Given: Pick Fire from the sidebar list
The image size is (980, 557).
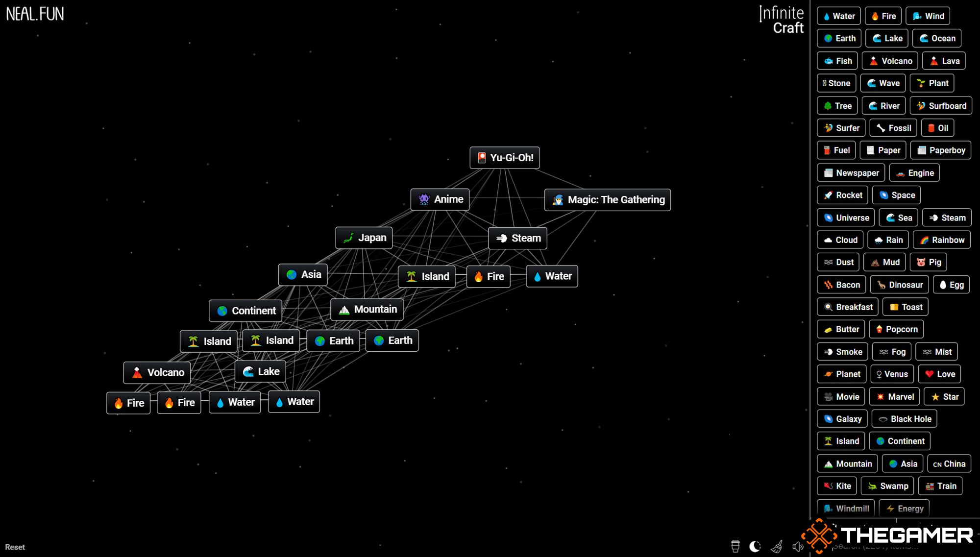Looking at the screenshot, I should tap(883, 16).
